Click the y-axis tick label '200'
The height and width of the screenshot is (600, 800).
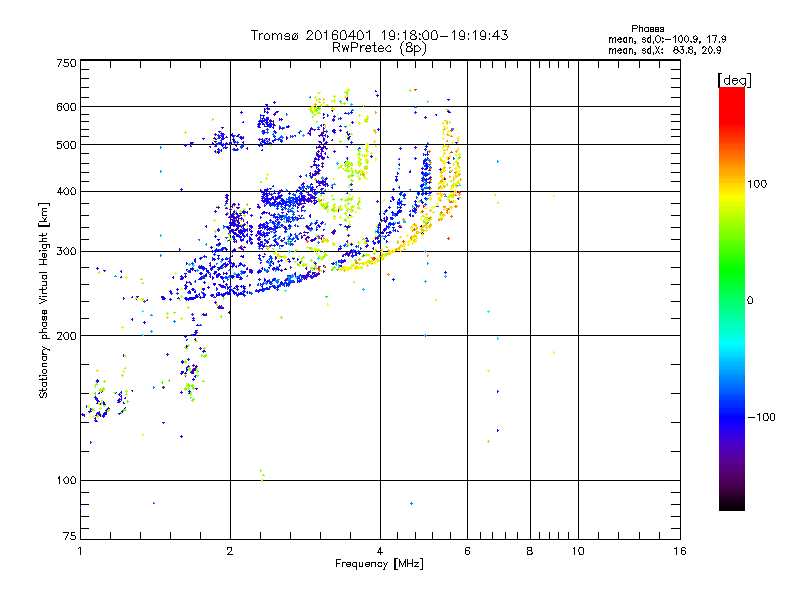tap(66, 336)
